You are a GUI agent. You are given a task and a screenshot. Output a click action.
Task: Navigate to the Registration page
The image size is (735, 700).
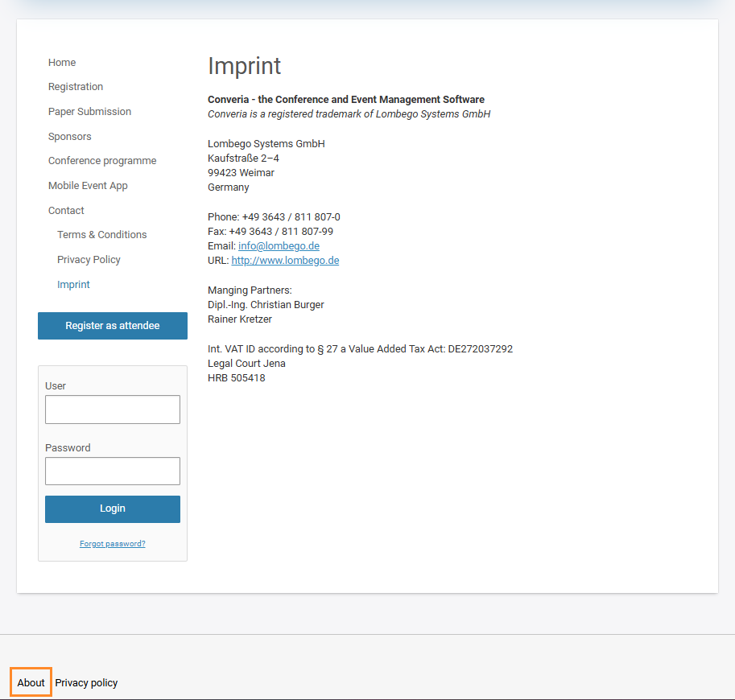[x=76, y=86]
